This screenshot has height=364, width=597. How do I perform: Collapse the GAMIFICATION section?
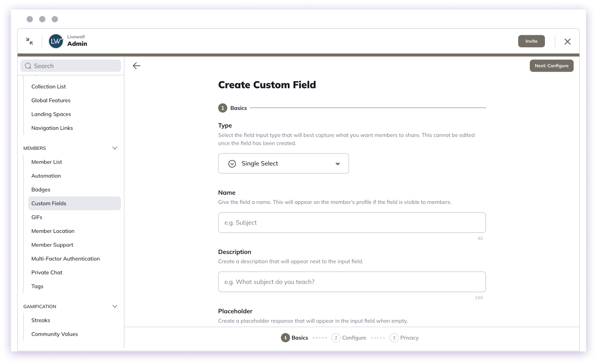click(115, 306)
